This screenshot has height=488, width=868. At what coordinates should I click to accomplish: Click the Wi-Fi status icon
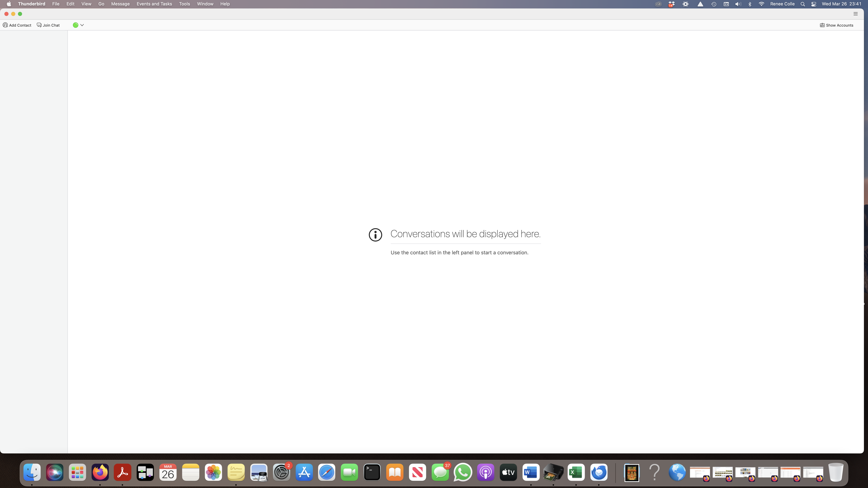tap(761, 4)
